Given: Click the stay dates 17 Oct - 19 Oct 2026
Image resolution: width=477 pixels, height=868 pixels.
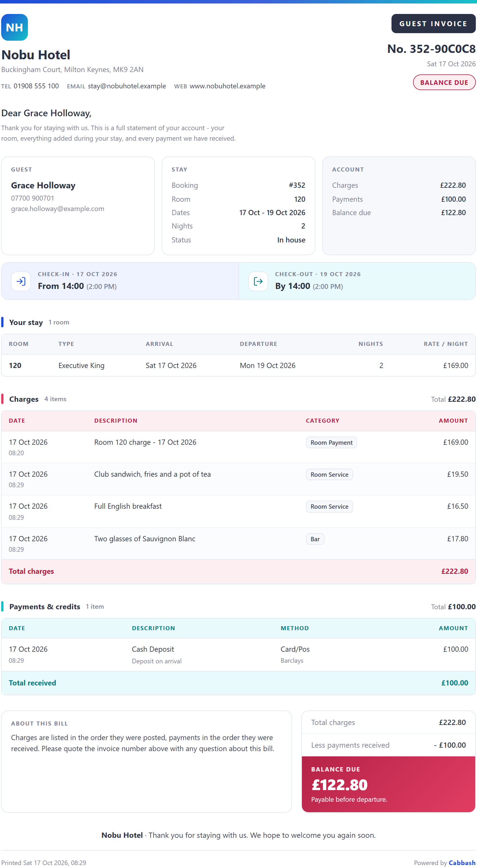Looking at the screenshot, I should pos(272,212).
